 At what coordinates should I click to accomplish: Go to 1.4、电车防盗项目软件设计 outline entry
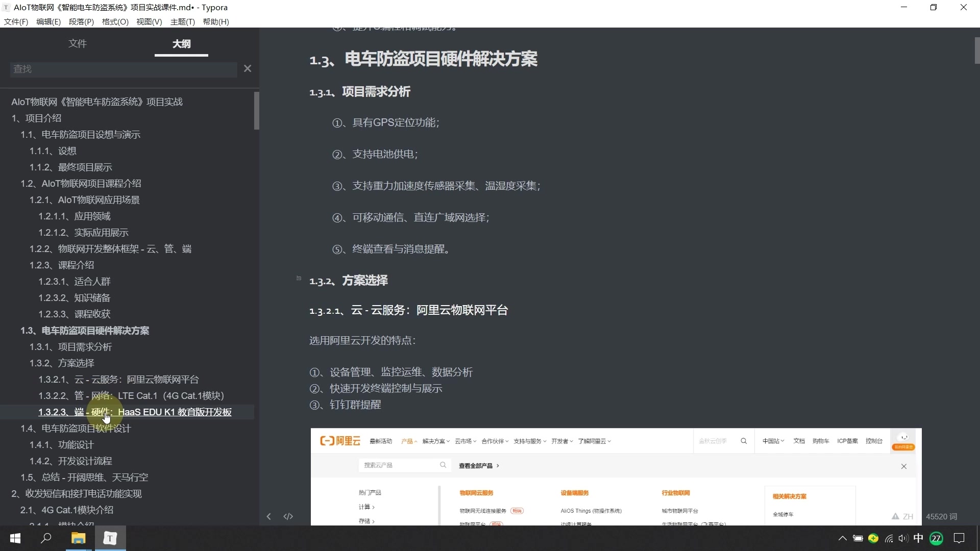point(76,429)
